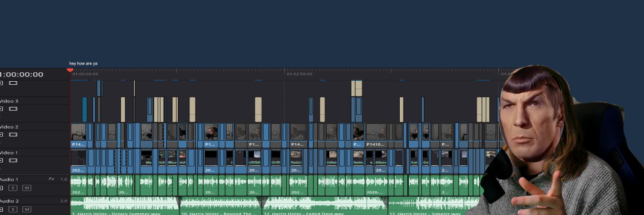This screenshot has height=215, width=644.
Task: Select the beige clip pair on the topmost track
Action: (357, 88)
